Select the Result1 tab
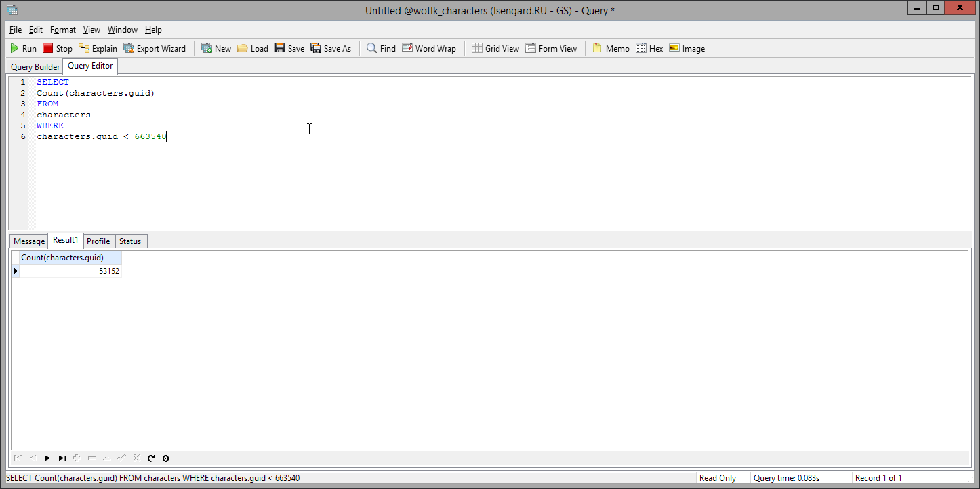The image size is (980, 489). pos(66,240)
